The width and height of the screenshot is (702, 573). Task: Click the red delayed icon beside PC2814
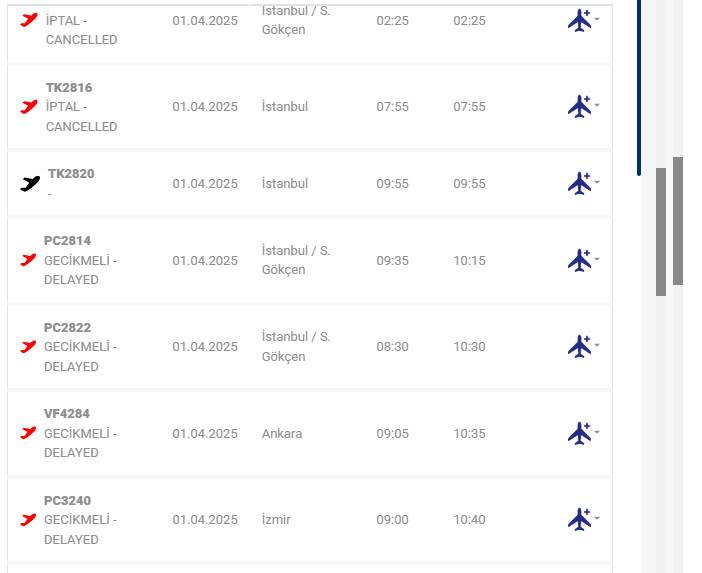click(x=28, y=260)
